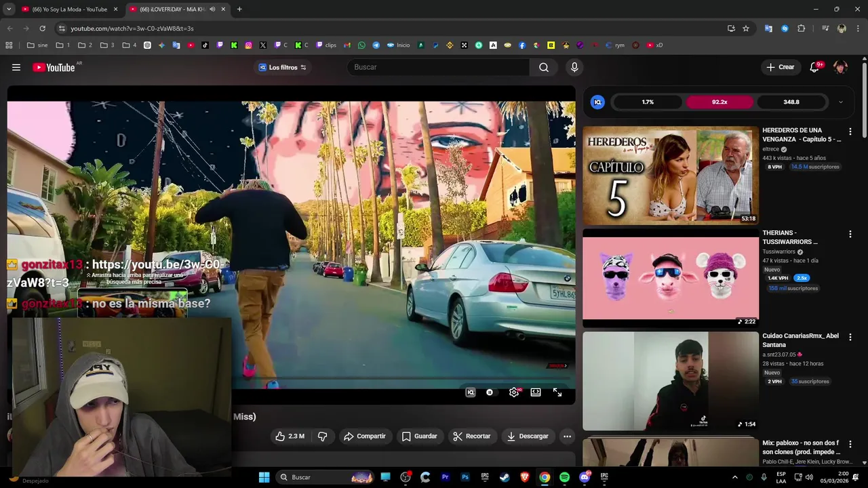The image size is (868, 488).
Task: Start voice search with the microphone
Action: click(x=574, y=67)
